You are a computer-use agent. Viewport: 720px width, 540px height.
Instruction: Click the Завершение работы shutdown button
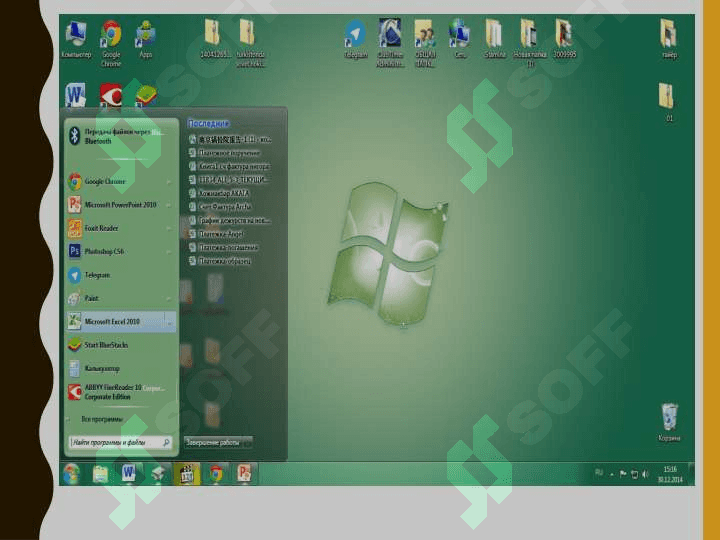point(213,443)
